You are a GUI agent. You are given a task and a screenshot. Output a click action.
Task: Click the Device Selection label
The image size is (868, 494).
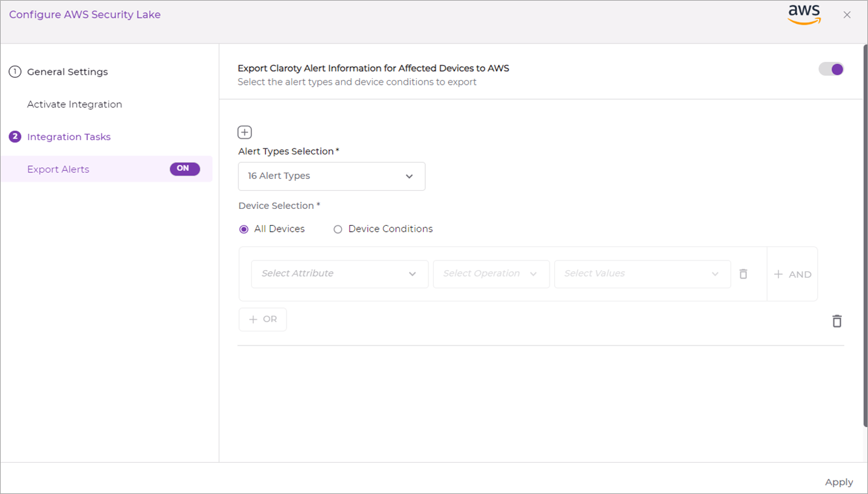tap(279, 206)
